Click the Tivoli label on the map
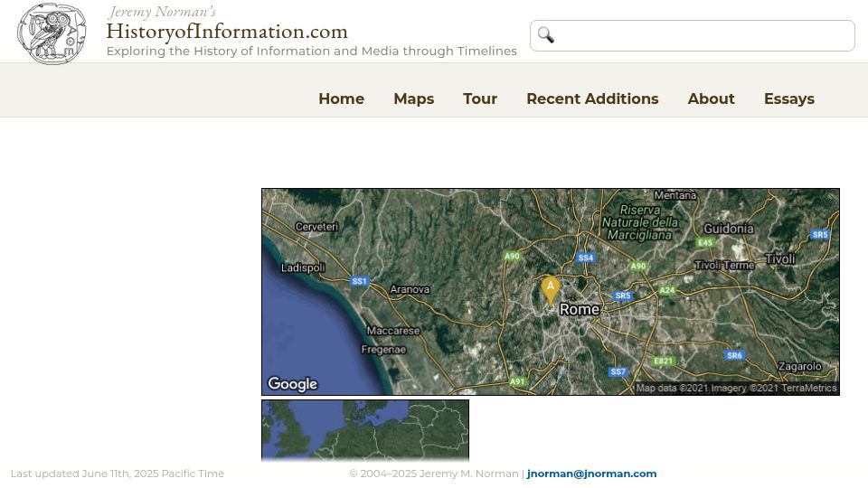 (780, 259)
